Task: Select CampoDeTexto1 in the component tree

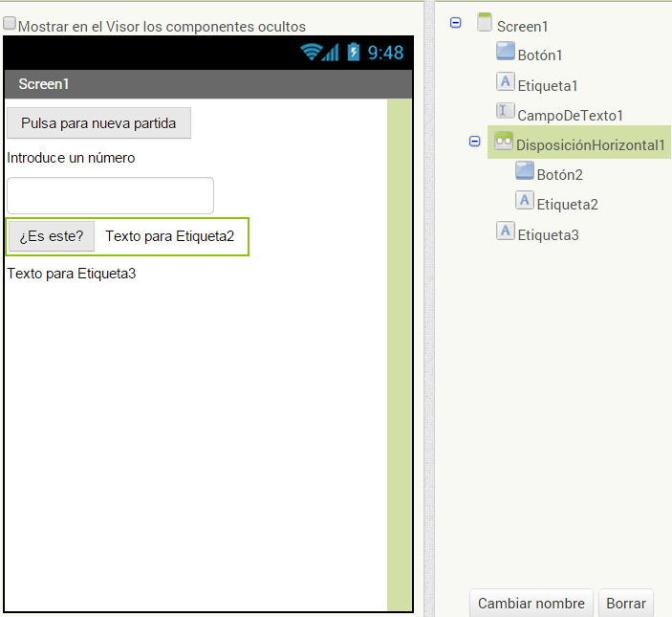Action: pos(570,115)
